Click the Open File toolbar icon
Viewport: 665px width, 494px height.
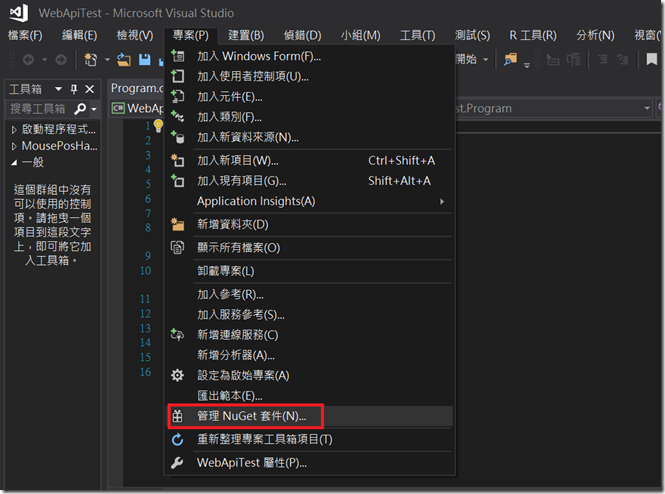123,59
